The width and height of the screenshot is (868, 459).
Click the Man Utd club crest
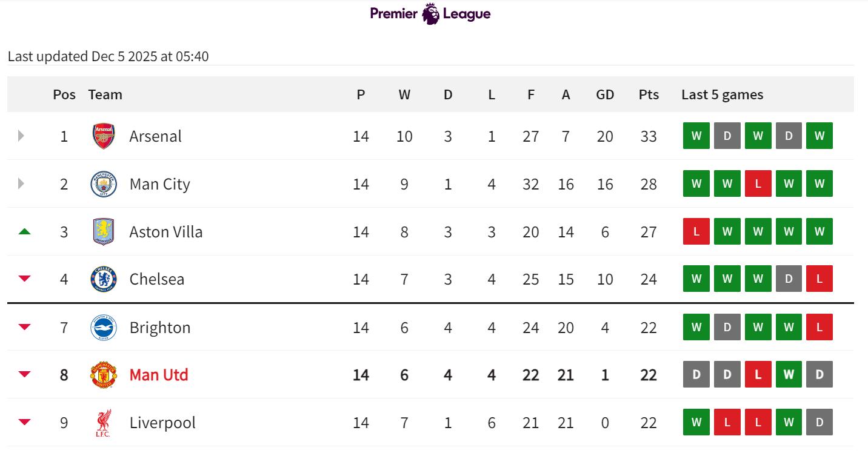(104, 375)
